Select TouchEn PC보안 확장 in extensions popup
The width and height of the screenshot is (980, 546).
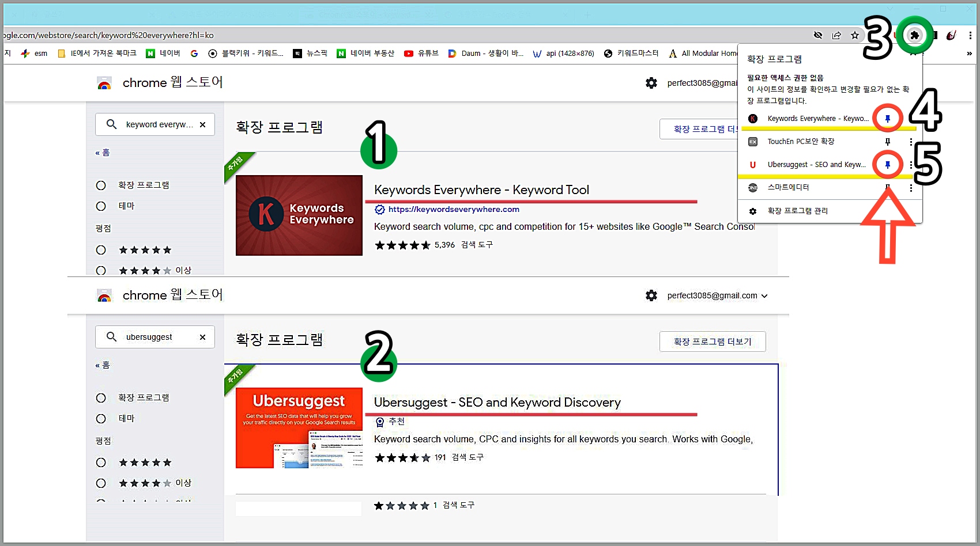tap(801, 142)
